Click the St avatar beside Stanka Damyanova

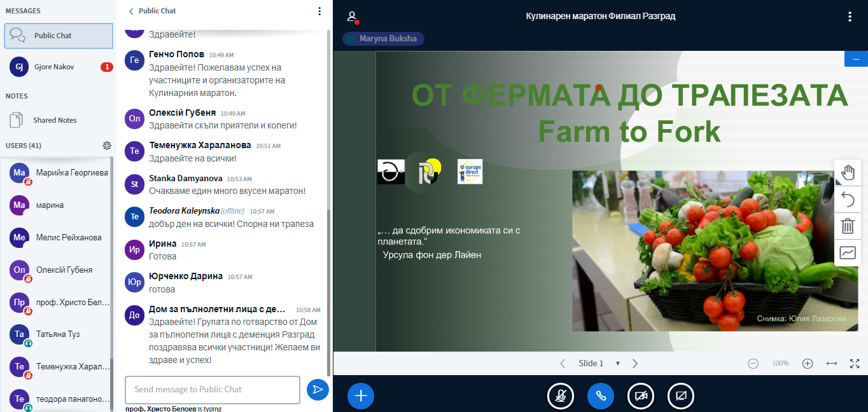point(134,184)
